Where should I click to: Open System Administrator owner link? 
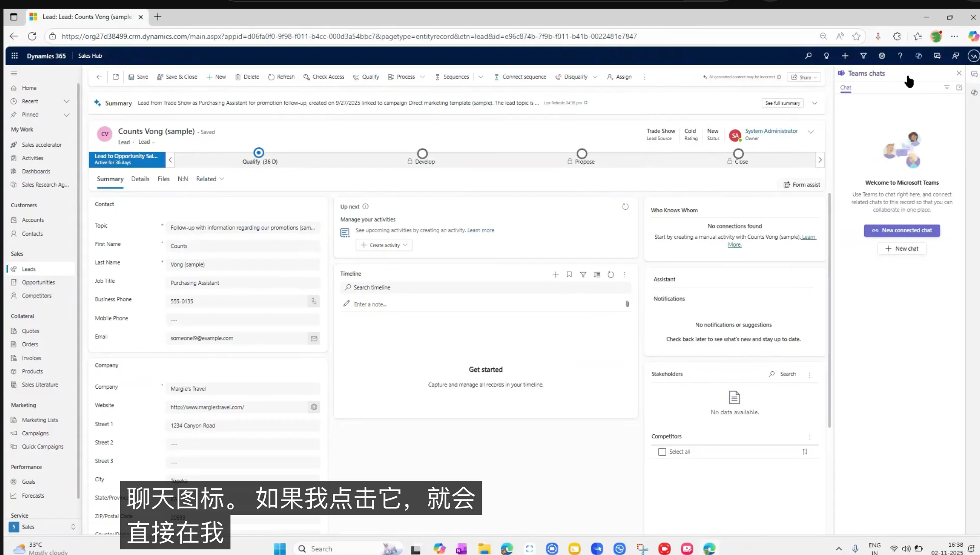[771, 131]
